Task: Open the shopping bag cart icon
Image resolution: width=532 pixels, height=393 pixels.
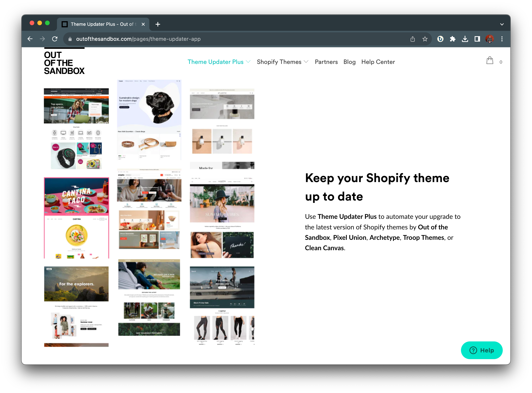Action: coord(490,61)
